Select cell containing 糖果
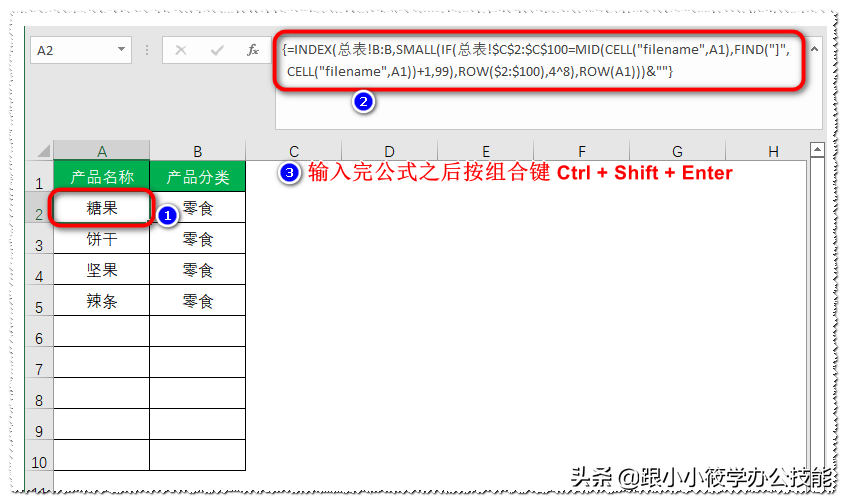 click(x=102, y=207)
